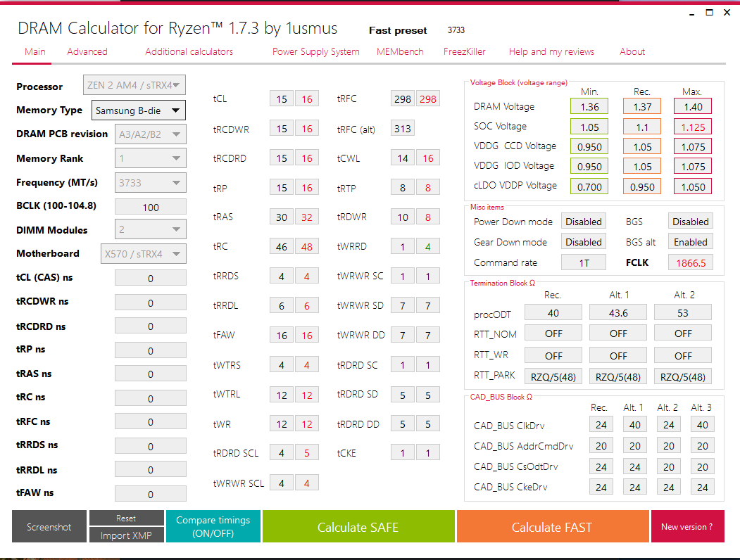Click the tRFC (alt) 313 value
740x560 pixels.
pos(403,128)
